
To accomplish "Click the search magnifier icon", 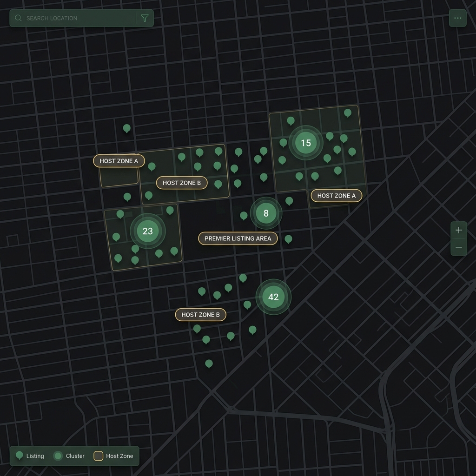I will tap(18, 18).
